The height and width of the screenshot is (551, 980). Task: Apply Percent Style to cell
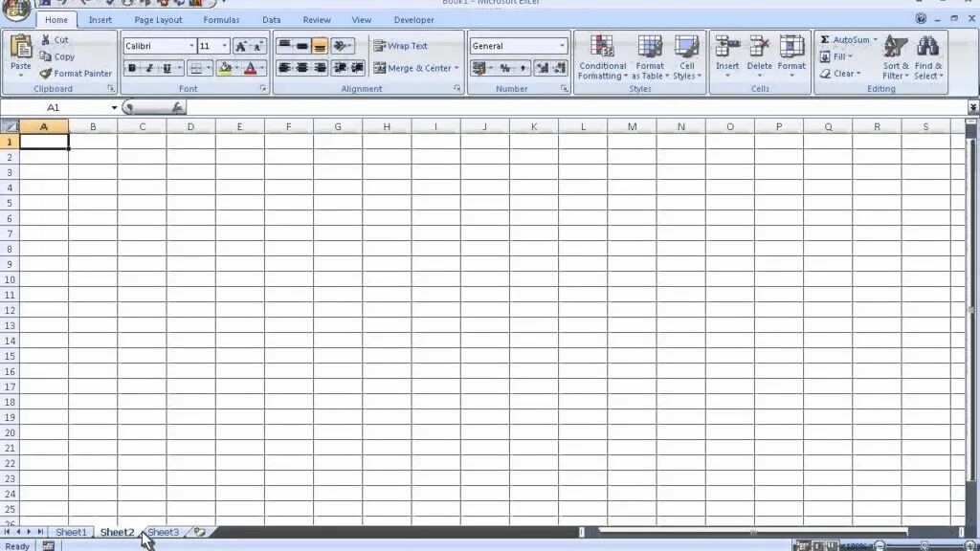(x=505, y=68)
